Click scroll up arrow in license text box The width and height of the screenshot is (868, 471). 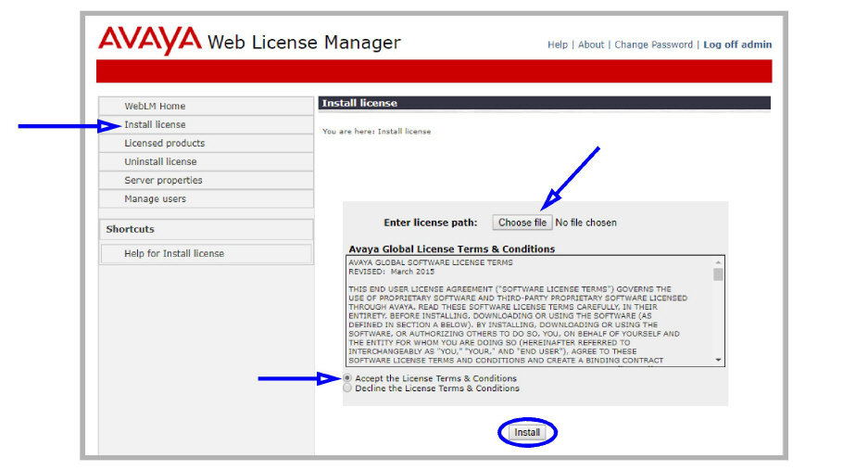(x=718, y=262)
